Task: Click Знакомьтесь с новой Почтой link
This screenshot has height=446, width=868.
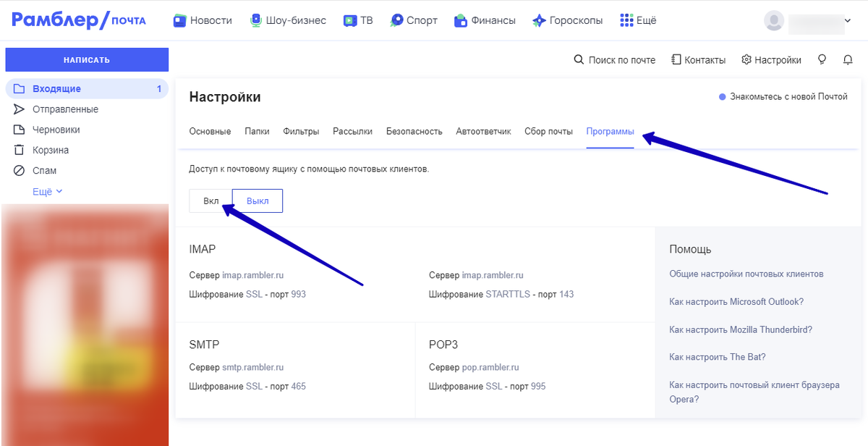Action: pos(783,96)
